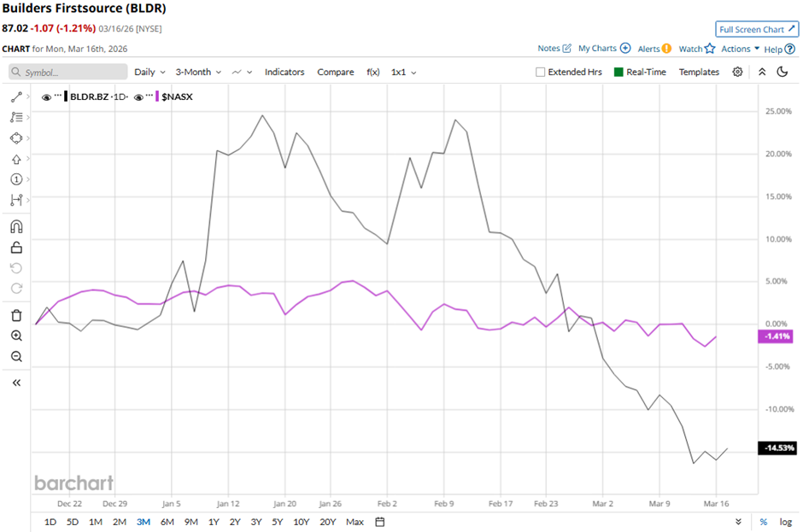Open the $NASX series options dots

149,96
